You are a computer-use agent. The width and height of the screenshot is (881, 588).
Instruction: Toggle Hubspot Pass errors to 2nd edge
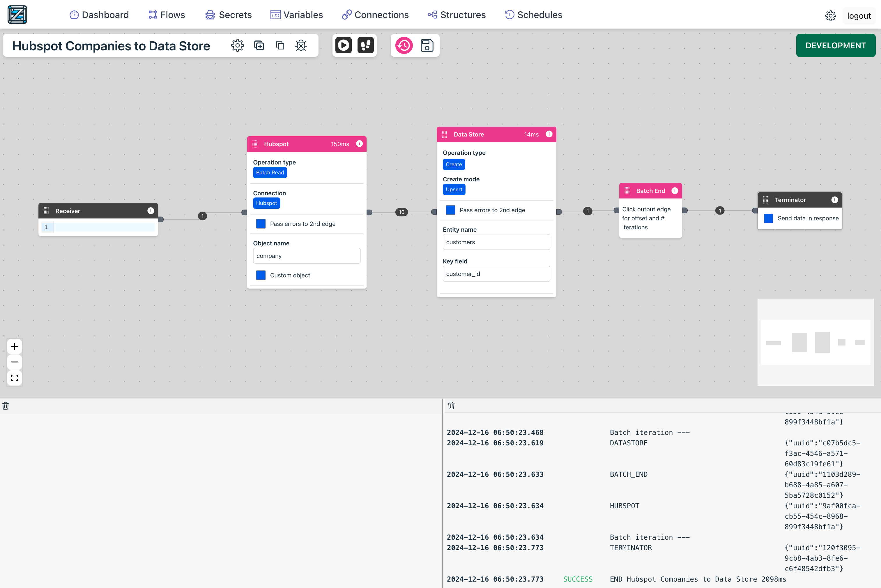261,224
